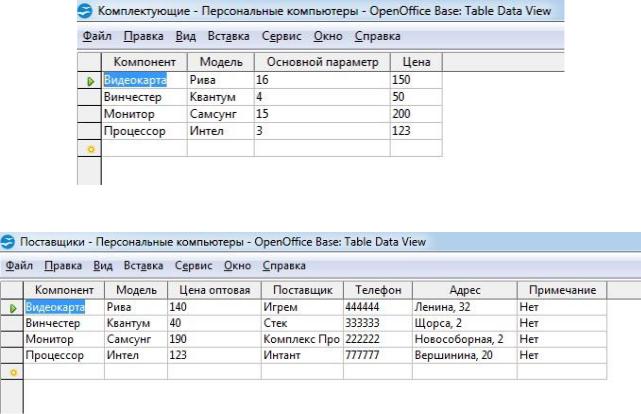Select Цена оптовая column header
The width and height of the screenshot is (641, 414).
point(214,290)
